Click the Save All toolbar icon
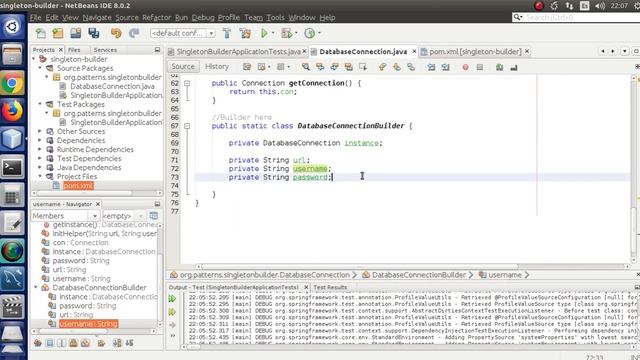Screen dimensions: 640x360 tap(94, 33)
